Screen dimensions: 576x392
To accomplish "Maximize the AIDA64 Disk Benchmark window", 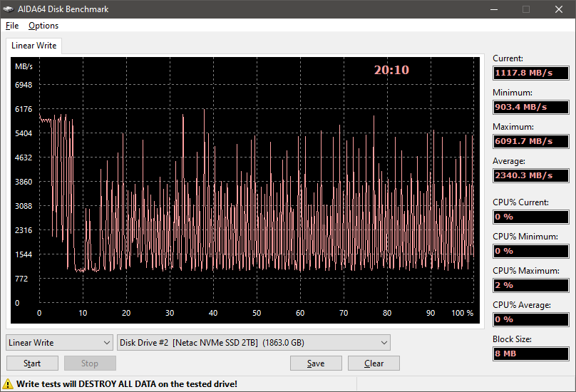I will pos(526,9).
